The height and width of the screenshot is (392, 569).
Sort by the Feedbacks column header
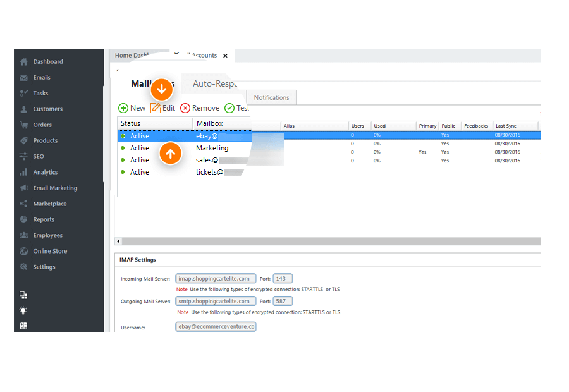click(477, 126)
